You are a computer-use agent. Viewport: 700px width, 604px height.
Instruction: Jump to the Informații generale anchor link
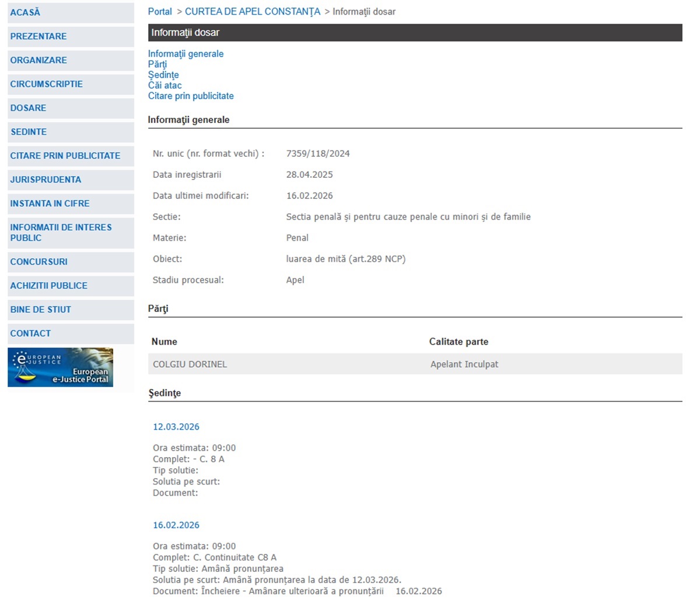(185, 54)
